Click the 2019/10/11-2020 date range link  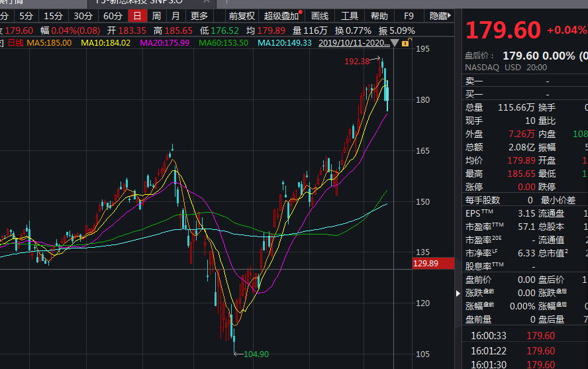(x=354, y=43)
